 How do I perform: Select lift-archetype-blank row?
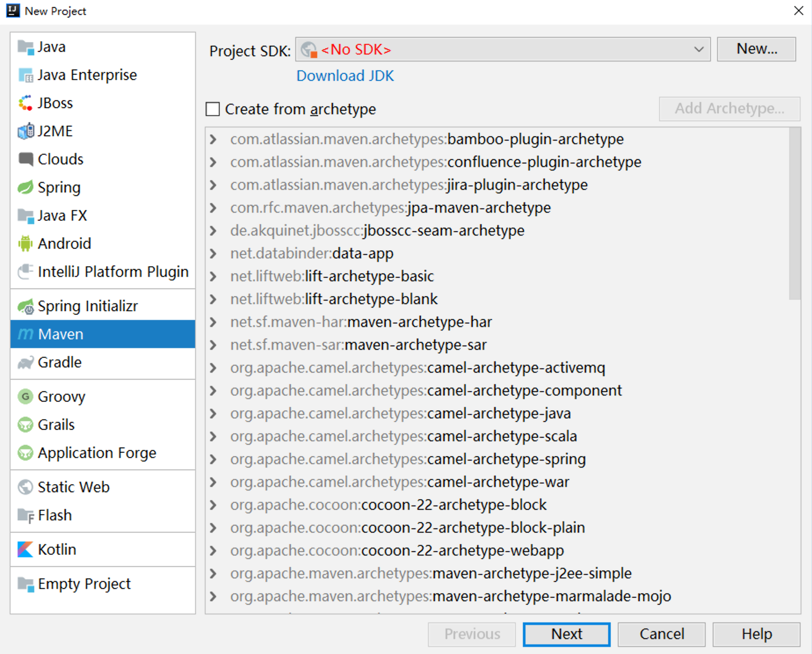[498, 299]
